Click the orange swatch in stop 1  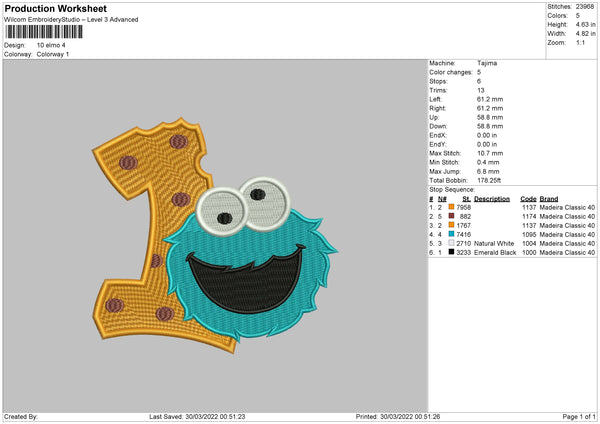451,207
